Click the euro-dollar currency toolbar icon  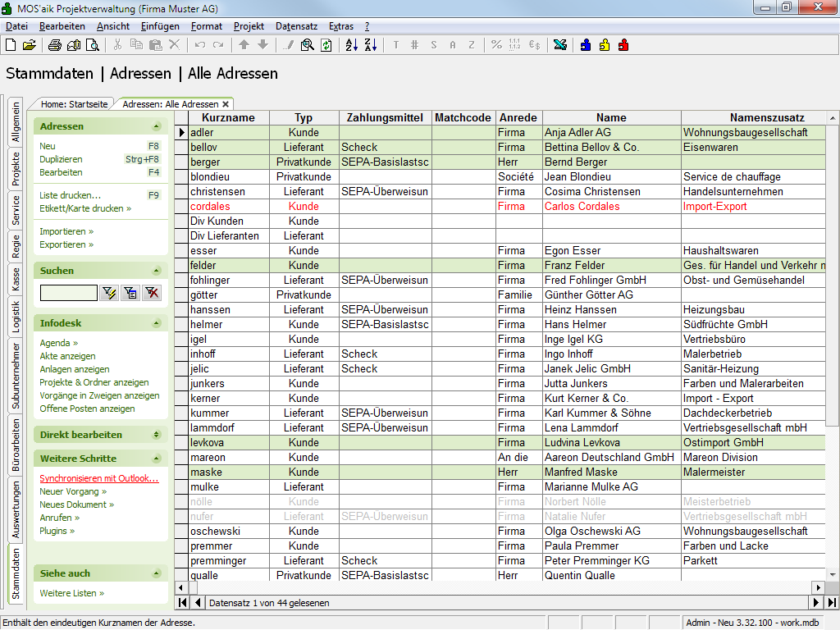pyautogui.click(x=534, y=46)
